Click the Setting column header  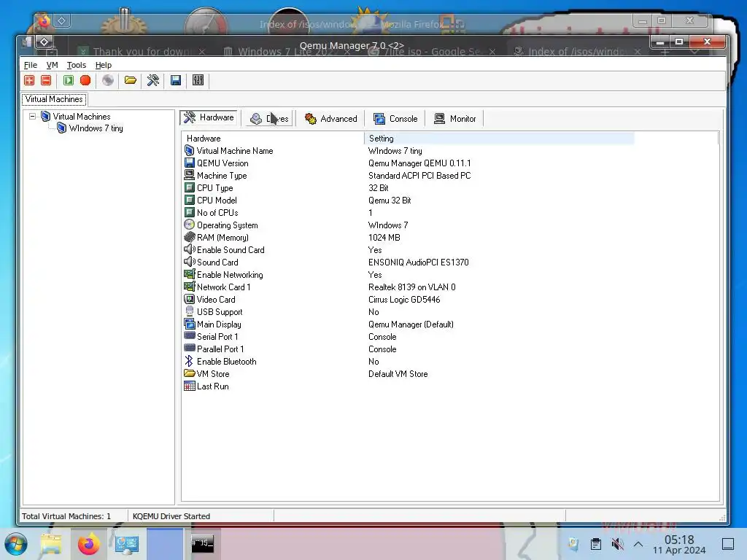pyautogui.click(x=499, y=139)
